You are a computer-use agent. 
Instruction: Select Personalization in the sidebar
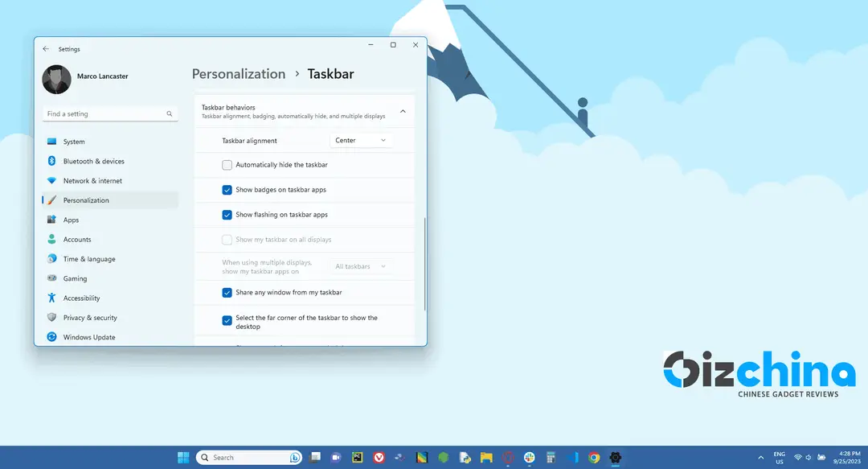(110, 200)
